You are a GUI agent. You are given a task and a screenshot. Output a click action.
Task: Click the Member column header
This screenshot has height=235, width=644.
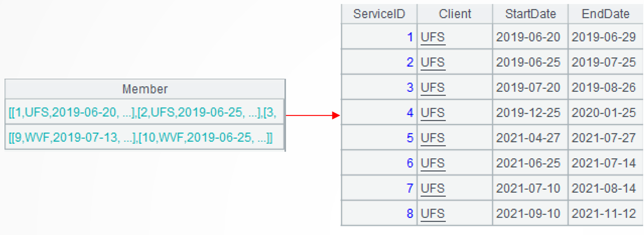click(145, 89)
